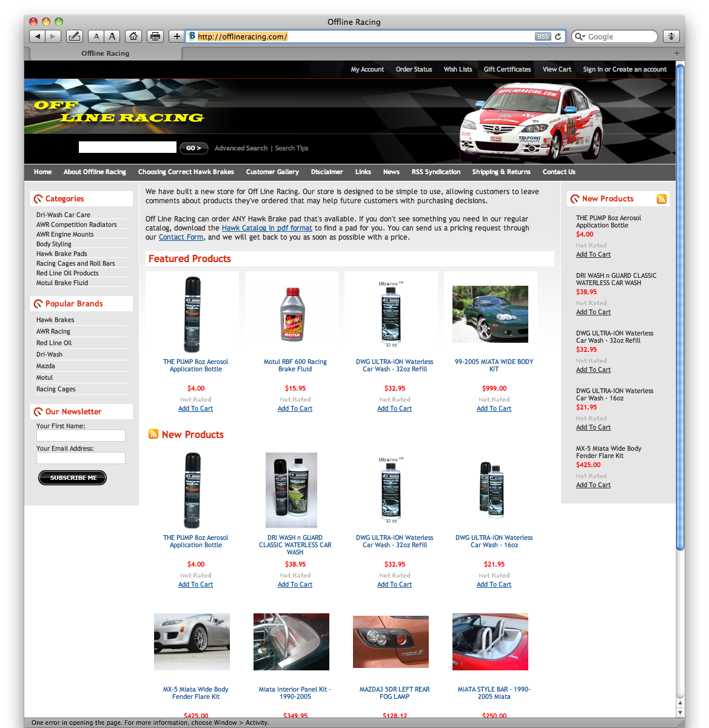Click SUBSCRIBE ME button
The width and height of the screenshot is (709, 728).
tap(72, 478)
